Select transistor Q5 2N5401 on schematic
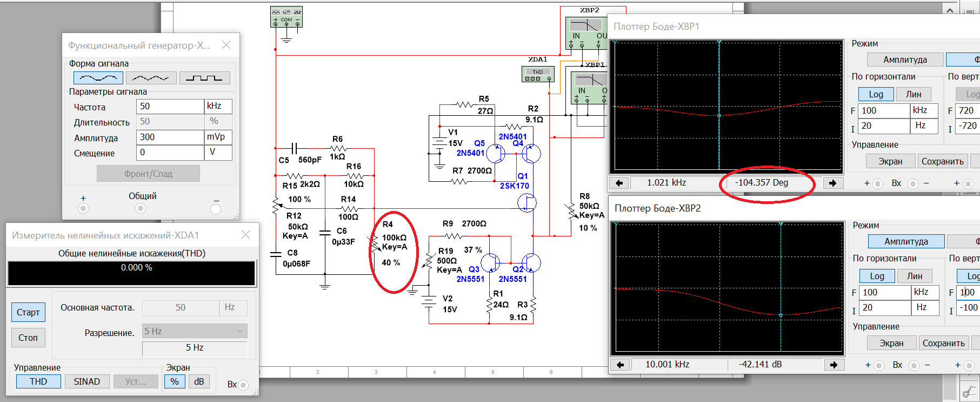 point(495,154)
